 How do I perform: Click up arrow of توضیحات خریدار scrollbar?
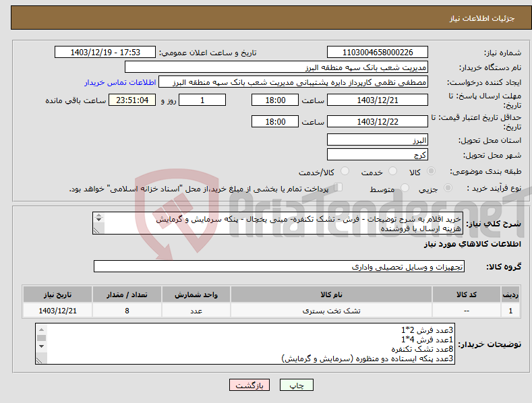pos(41,330)
